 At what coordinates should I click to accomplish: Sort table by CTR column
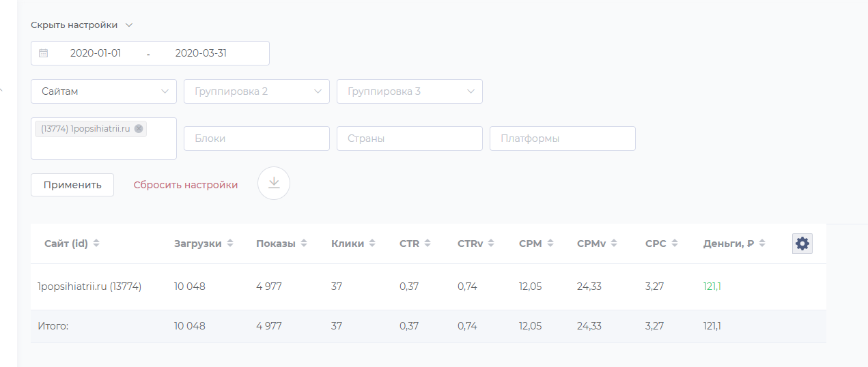428,244
